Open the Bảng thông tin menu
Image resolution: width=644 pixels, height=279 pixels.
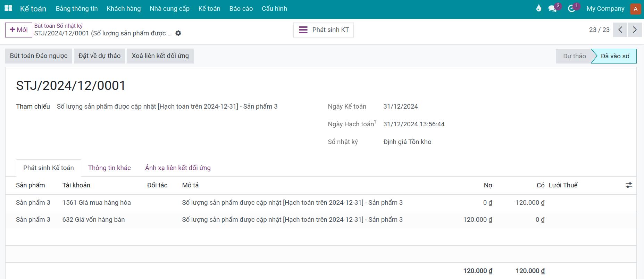click(77, 9)
